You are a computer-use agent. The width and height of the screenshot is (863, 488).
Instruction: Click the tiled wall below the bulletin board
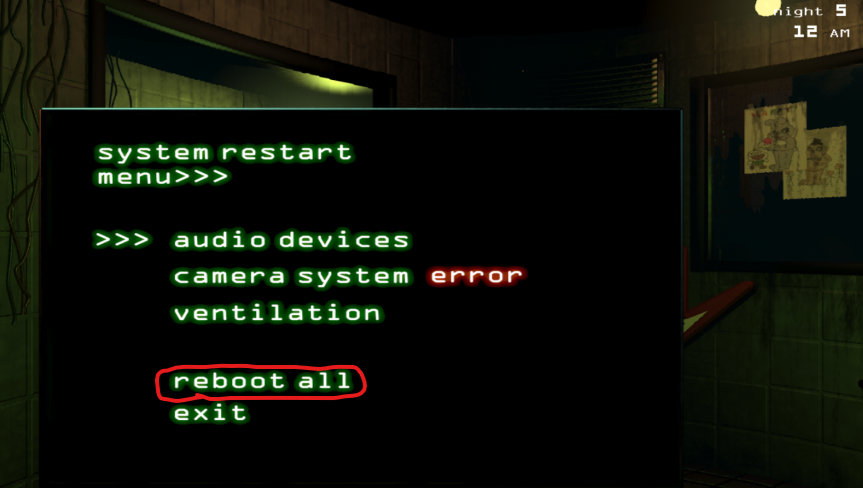tap(771, 374)
